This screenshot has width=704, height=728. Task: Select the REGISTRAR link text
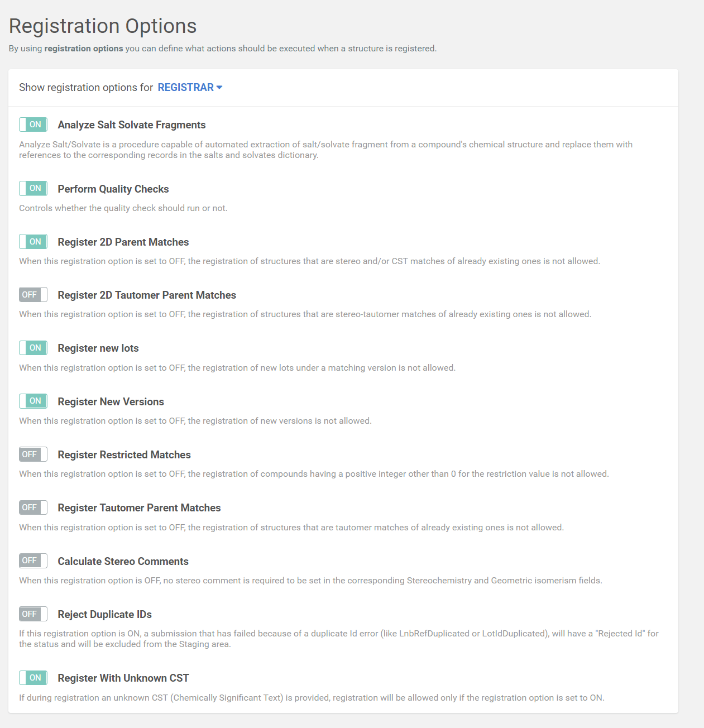[x=185, y=87]
